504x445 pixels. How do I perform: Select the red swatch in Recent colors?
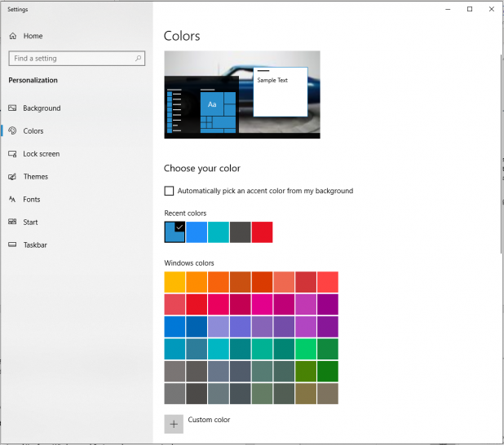coord(263,232)
